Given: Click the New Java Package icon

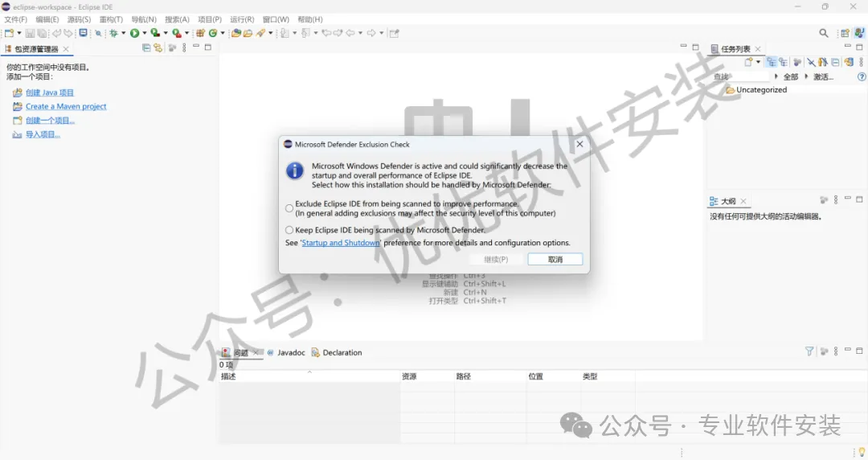Looking at the screenshot, I should (200, 33).
